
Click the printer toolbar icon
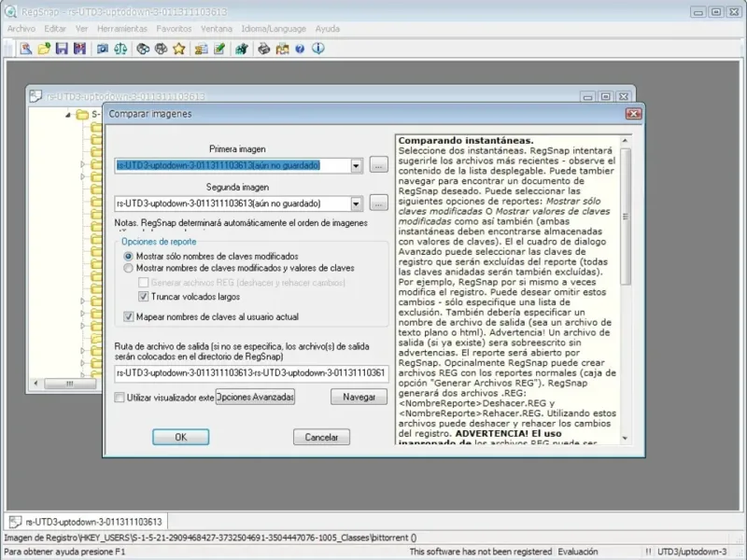click(263, 49)
